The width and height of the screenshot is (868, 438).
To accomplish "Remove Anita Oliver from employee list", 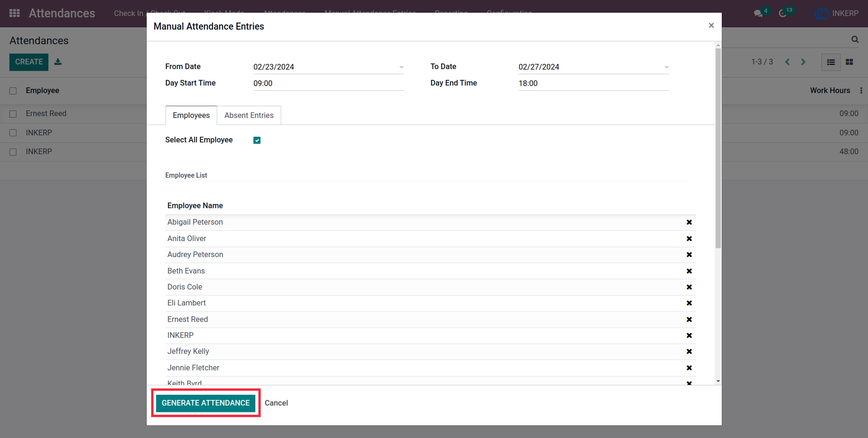I will point(689,239).
